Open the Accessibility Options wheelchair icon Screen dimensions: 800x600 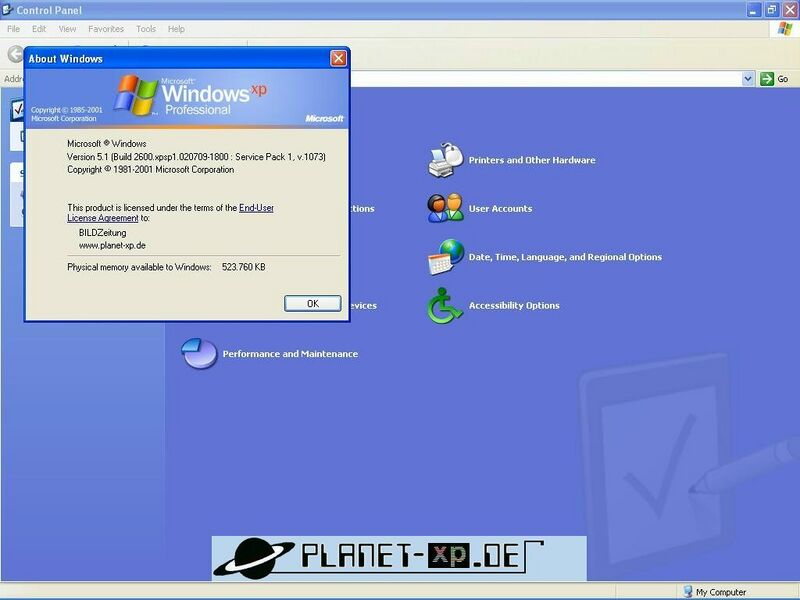444,306
